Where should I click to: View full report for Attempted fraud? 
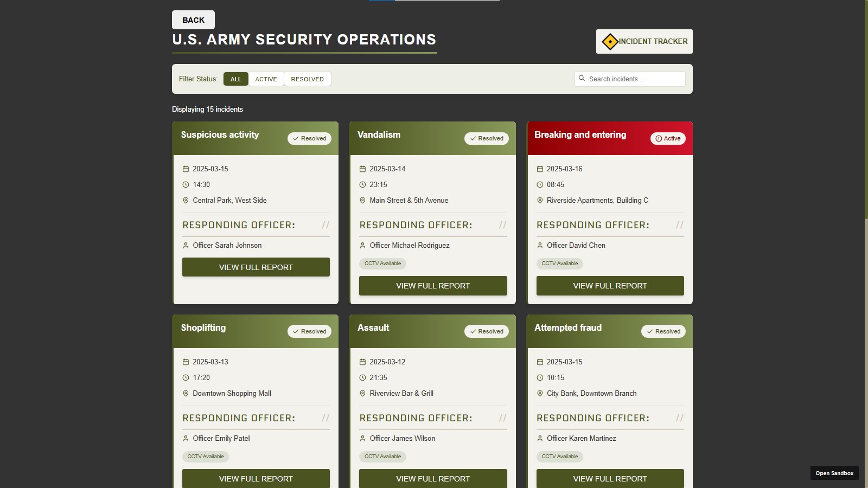[x=610, y=479]
